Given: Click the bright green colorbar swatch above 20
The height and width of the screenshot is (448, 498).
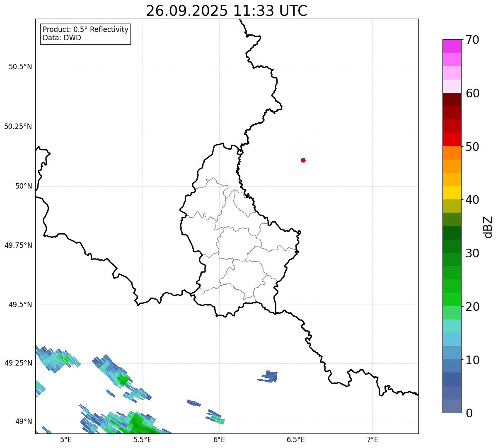Looking at the screenshot, I should pyautogui.click(x=452, y=300).
